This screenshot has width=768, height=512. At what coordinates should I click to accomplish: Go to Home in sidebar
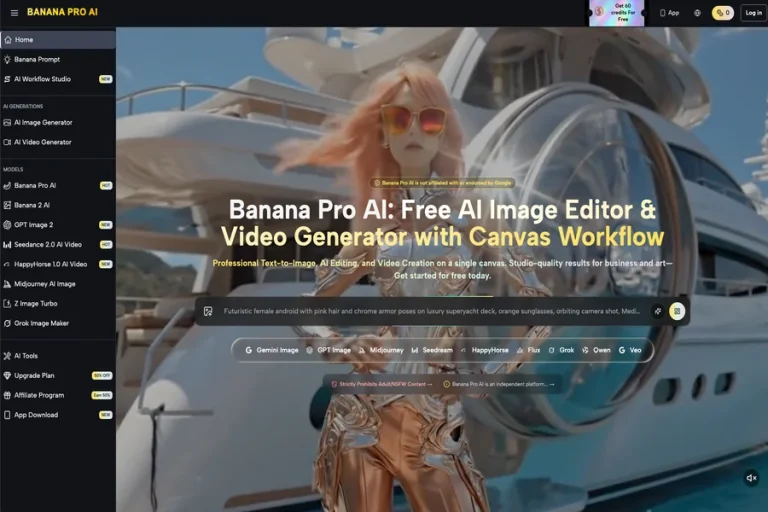(x=58, y=40)
